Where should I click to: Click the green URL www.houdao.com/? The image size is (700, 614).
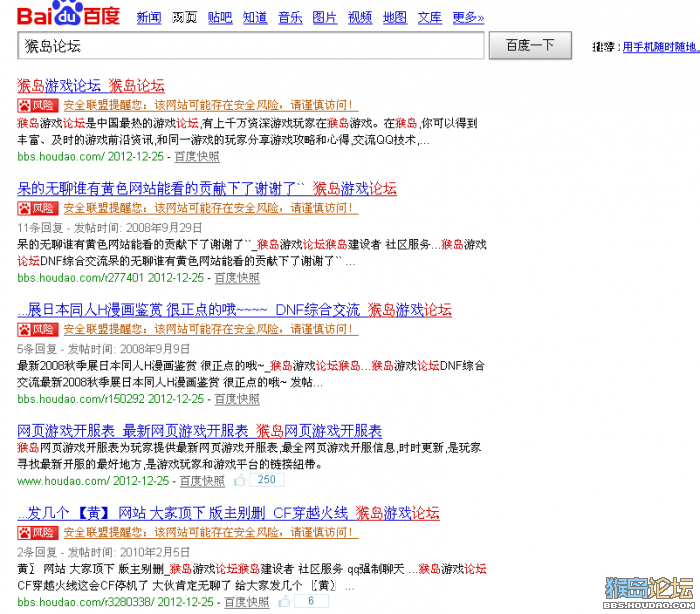tap(93, 481)
